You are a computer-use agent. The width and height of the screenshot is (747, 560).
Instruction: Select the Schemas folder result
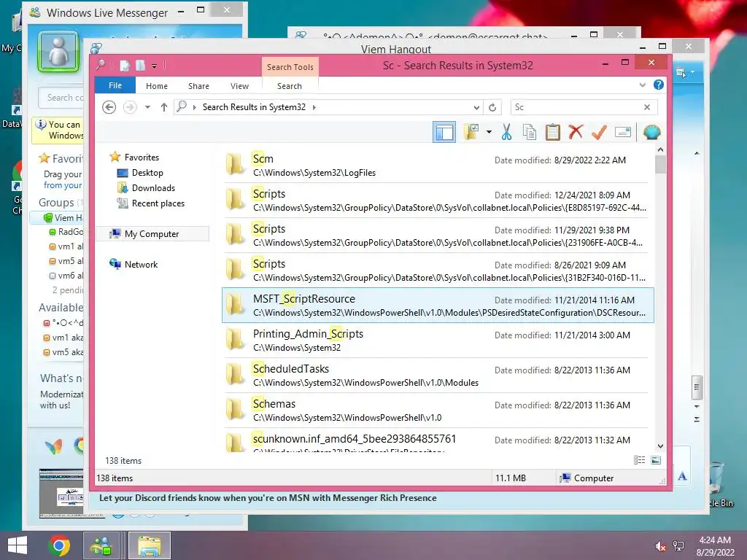(437, 410)
